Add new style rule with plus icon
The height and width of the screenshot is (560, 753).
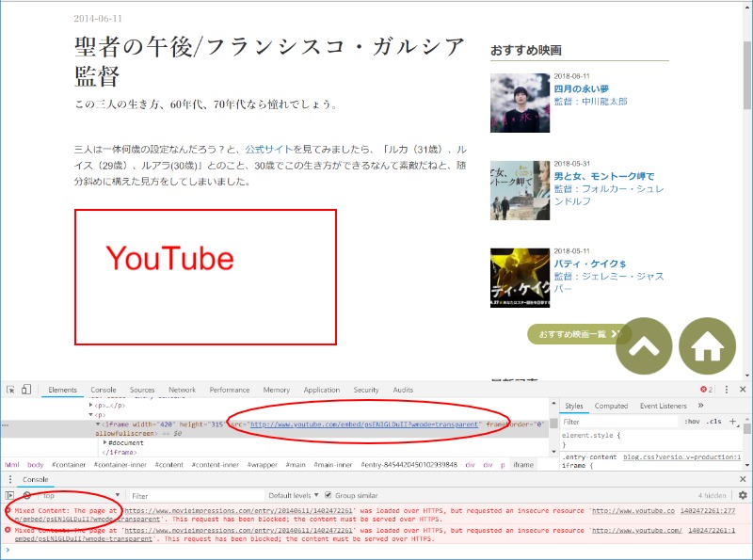pos(733,422)
